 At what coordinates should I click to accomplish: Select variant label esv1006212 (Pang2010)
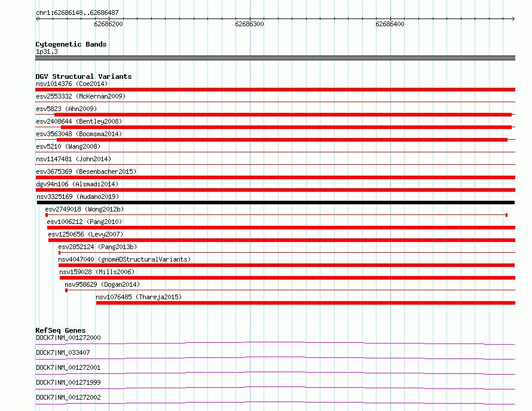pyautogui.click(x=84, y=222)
